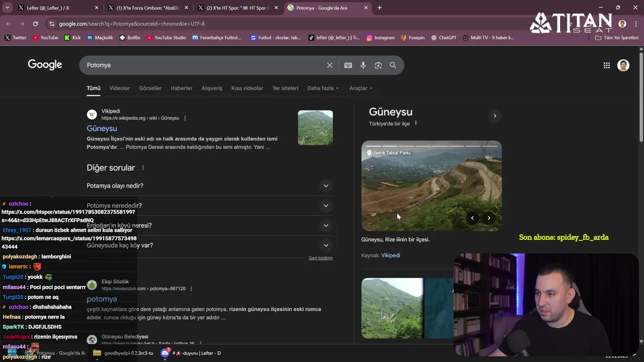The width and height of the screenshot is (644, 362).
Task: Reload the page in Chrome
Action: [35, 24]
